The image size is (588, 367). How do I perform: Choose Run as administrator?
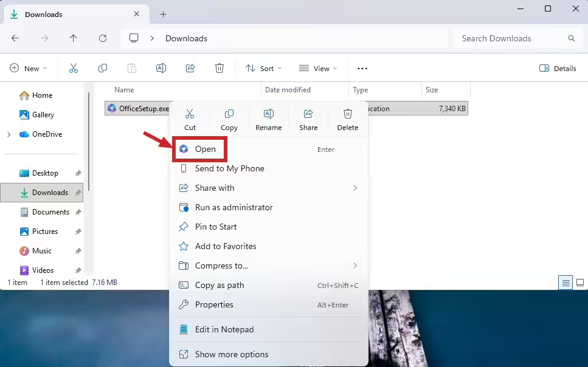coord(233,207)
